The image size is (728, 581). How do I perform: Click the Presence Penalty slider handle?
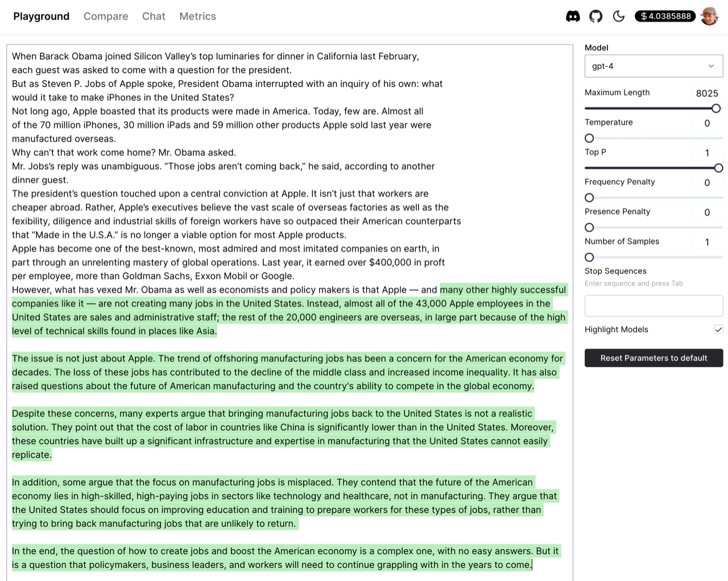[589, 228]
